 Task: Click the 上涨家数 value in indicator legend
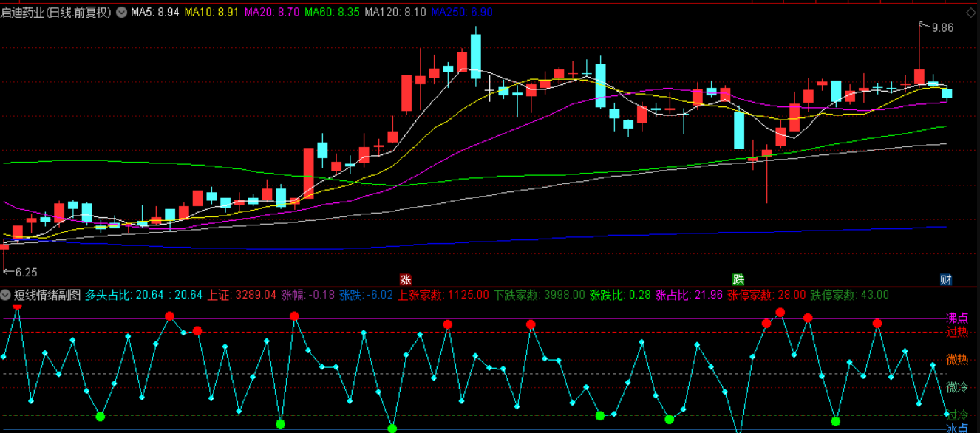pyautogui.click(x=443, y=295)
